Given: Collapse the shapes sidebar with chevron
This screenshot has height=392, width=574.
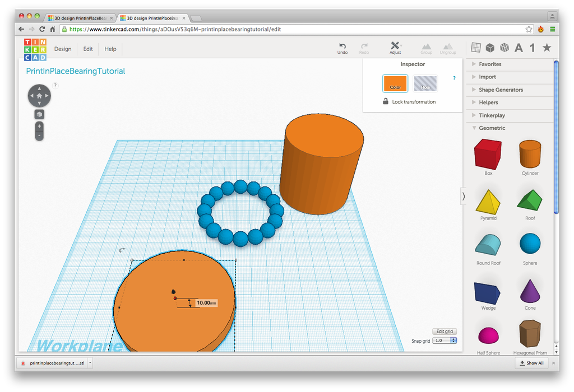Looking at the screenshot, I should [464, 197].
